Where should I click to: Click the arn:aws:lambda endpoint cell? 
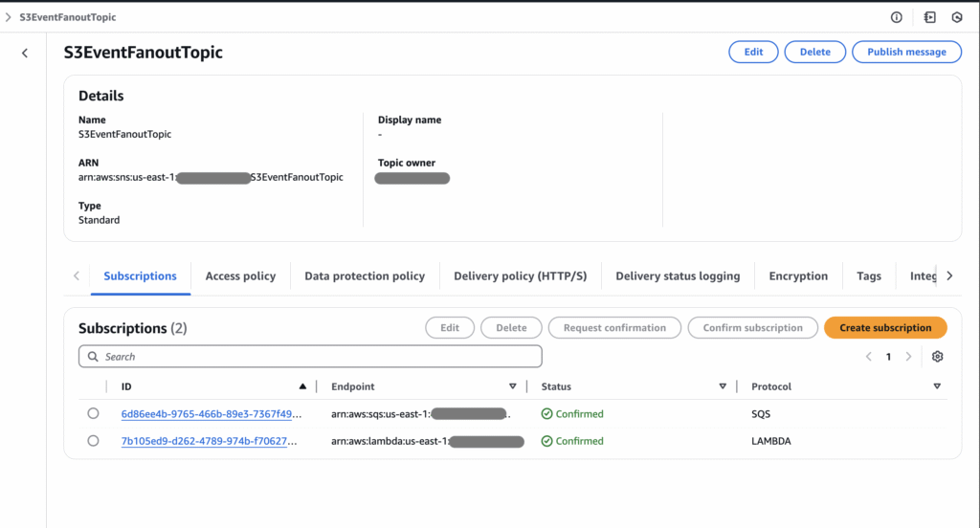pos(428,441)
